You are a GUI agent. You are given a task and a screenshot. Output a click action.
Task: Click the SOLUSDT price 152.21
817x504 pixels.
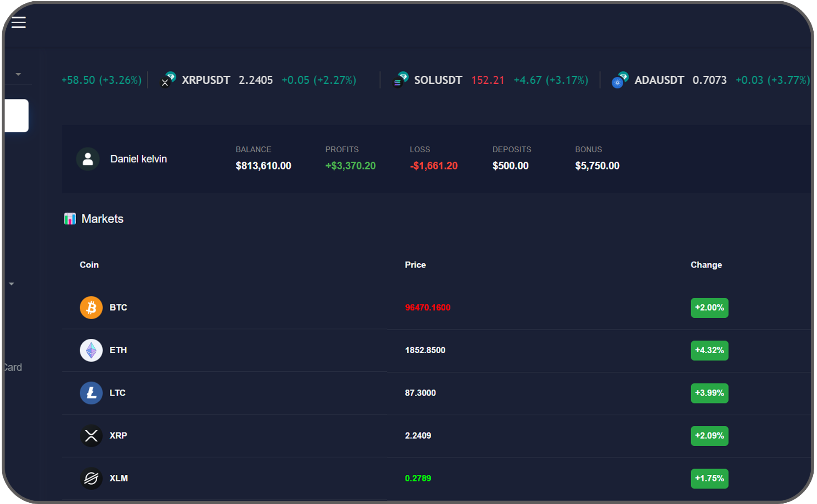pos(488,80)
